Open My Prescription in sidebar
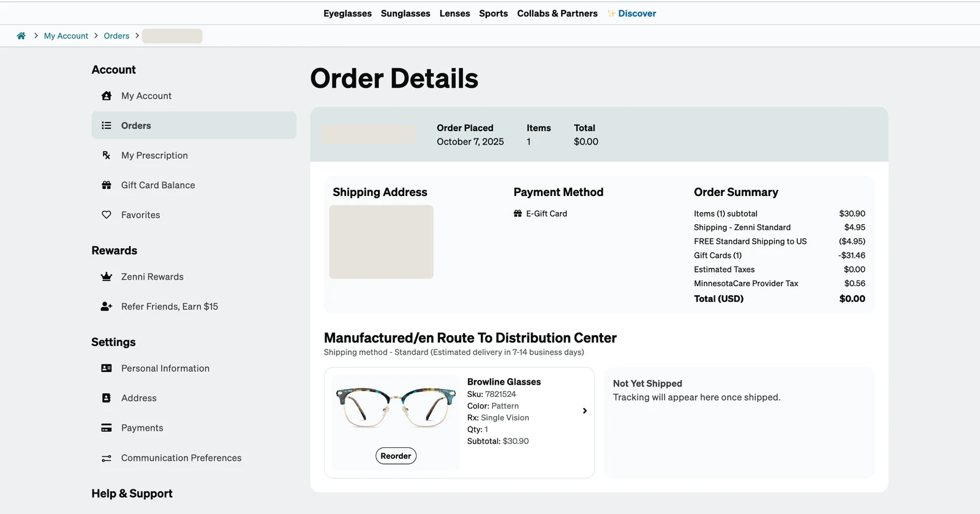 tap(154, 156)
